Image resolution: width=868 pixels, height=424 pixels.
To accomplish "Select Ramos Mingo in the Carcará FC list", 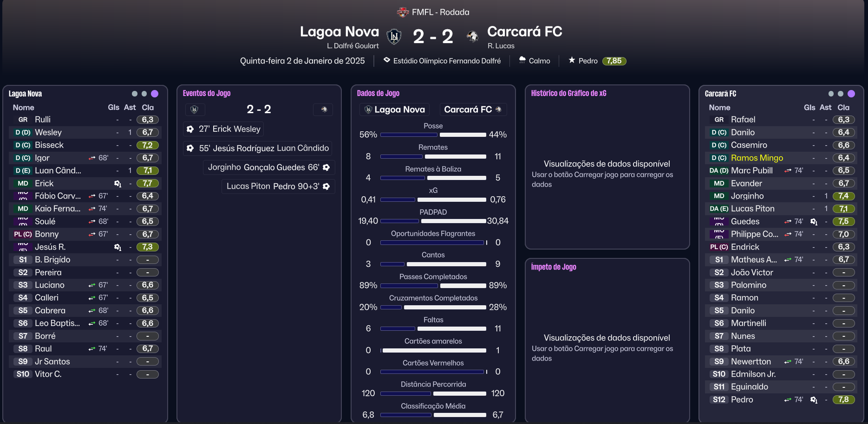I will [x=757, y=158].
